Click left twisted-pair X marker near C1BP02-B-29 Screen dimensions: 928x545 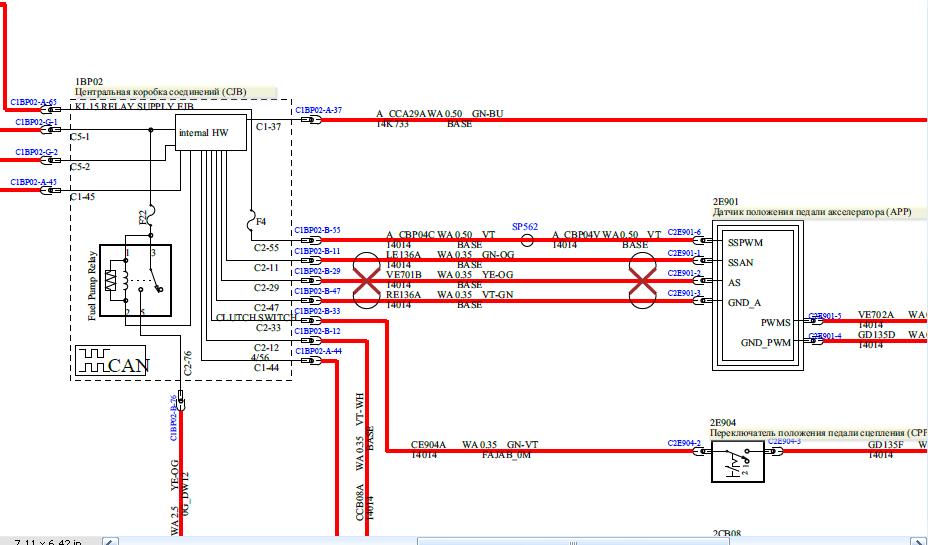pyautogui.click(x=366, y=281)
